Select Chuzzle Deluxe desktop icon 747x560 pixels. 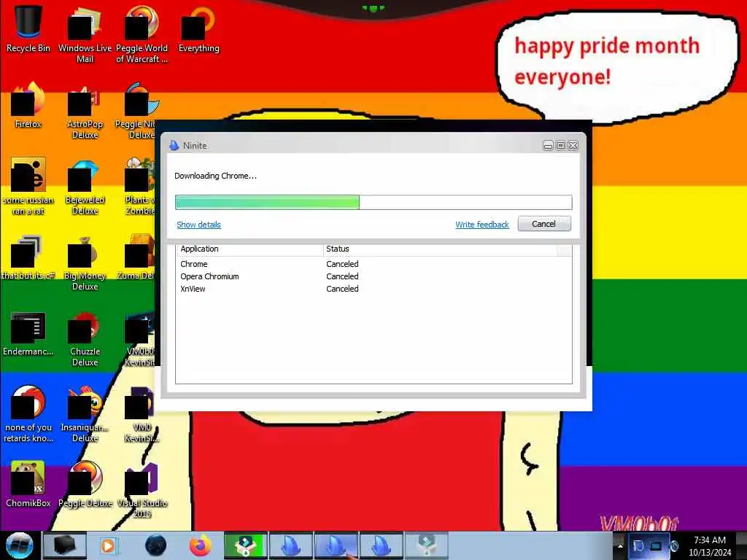pyautogui.click(x=85, y=338)
